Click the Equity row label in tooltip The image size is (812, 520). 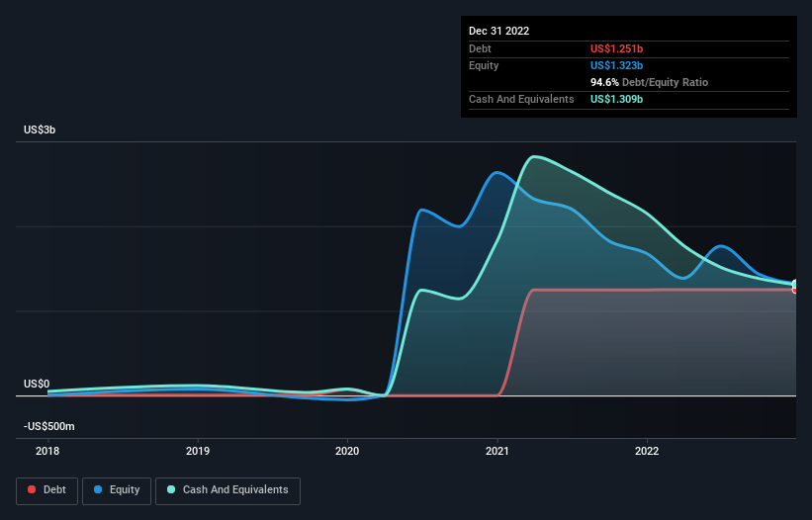pyautogui.click(x=484, y=65)
